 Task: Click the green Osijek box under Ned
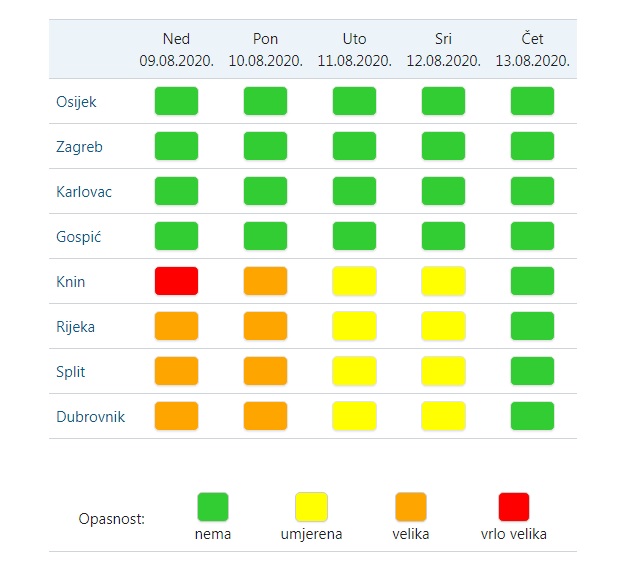pos(176,101)
